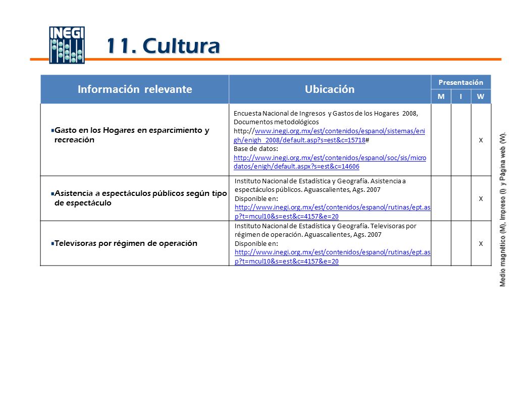
Task: Select the '11. Cultura' heading
Action: point(163,46)
